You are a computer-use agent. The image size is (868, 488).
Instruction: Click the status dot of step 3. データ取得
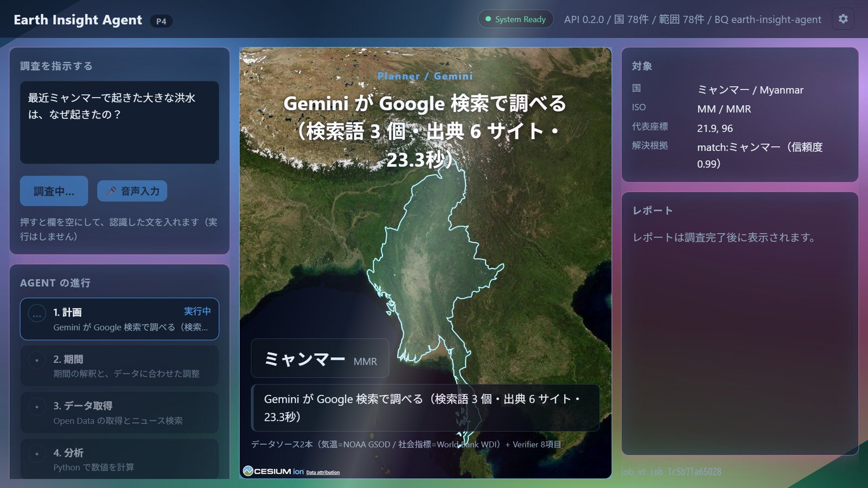point(37,407)
